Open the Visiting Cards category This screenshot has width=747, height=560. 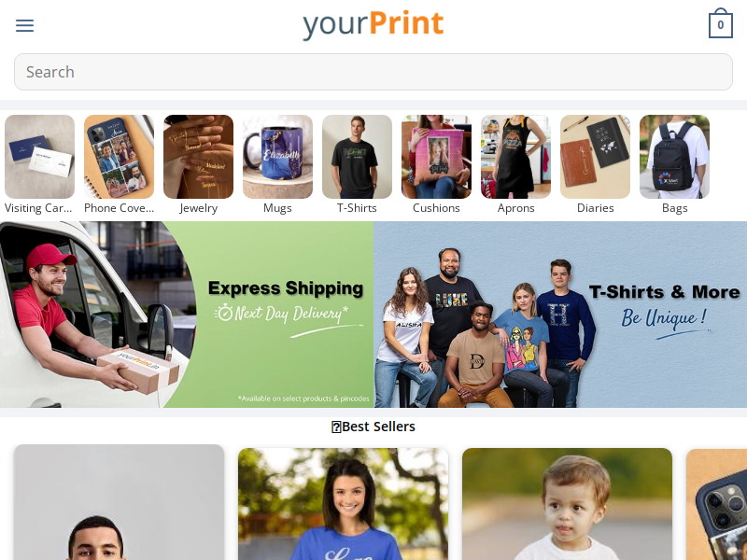(39, 165)
